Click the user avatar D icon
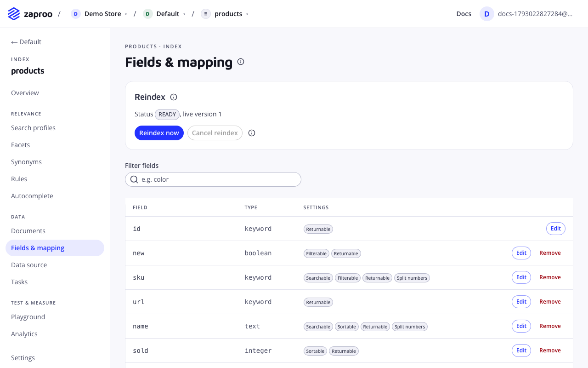 (487, 14)
